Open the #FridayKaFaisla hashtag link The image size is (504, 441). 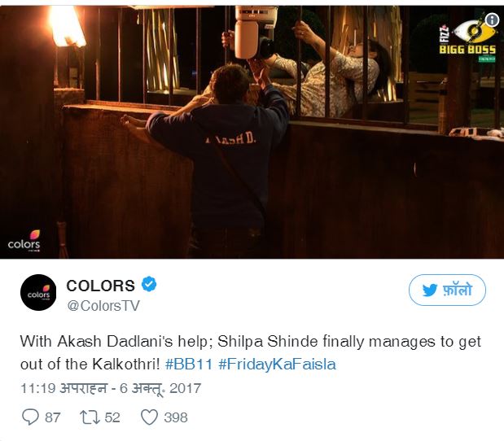pyautogui.click(x=277, y=365)
